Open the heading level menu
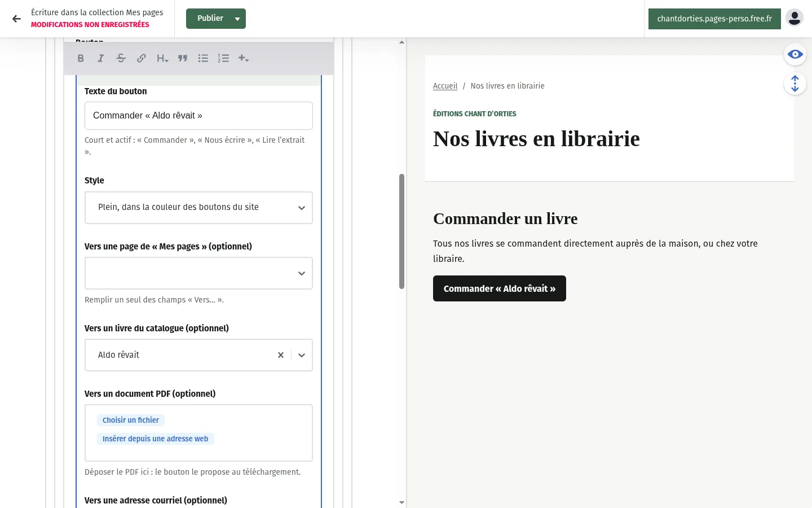812x508 pixels. click(x=162, y=58)
